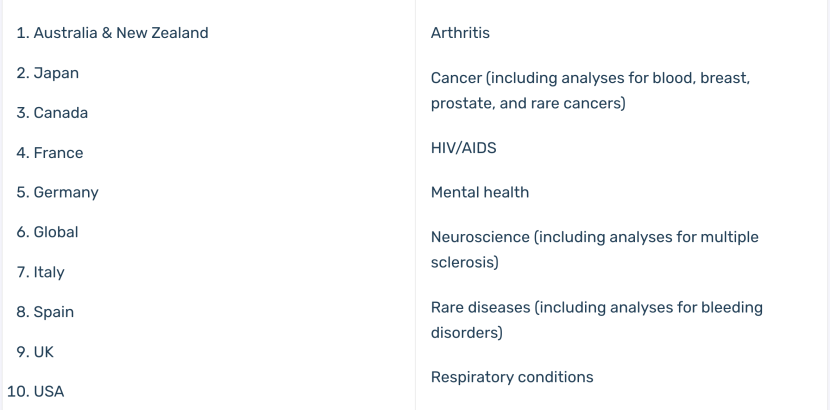This screenshot has height=410, width=830.
Task: Click the vertical divider between columns
Action: pyautogui.click(x=416, y=205)
